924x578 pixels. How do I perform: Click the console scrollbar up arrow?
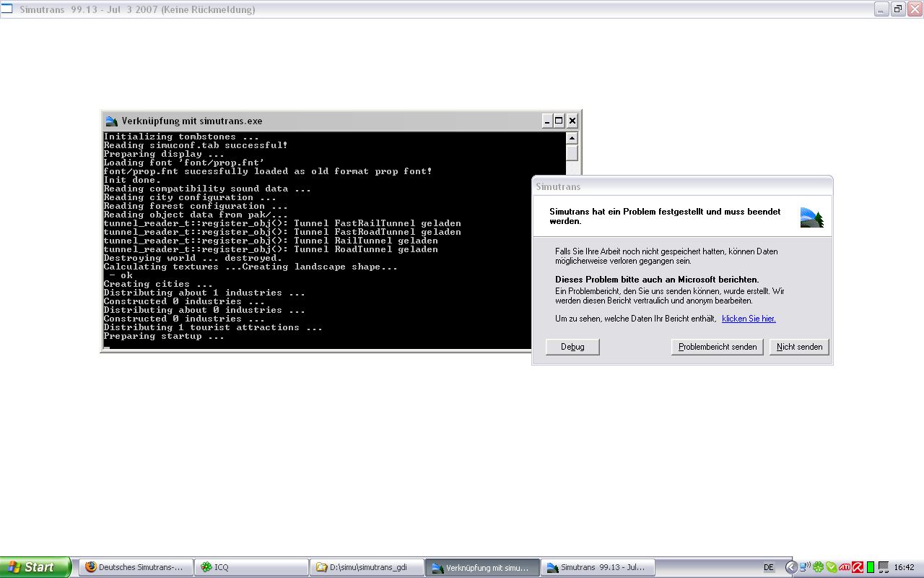pos(572,138)
